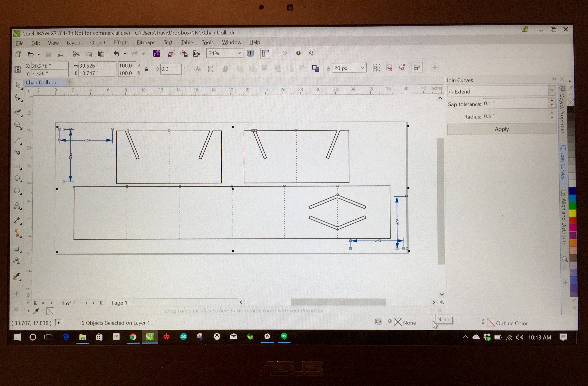588x386 pixels.
Task: Select the Page 1 tab
Action: pyautogui.click(x=119, y=303)
